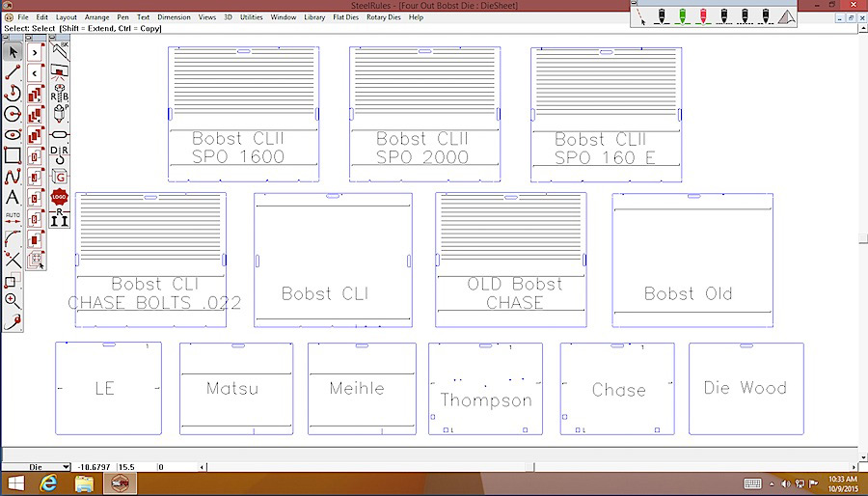Click the 15.5 coordinate field

pyautogui.click(x=137, y=467)
